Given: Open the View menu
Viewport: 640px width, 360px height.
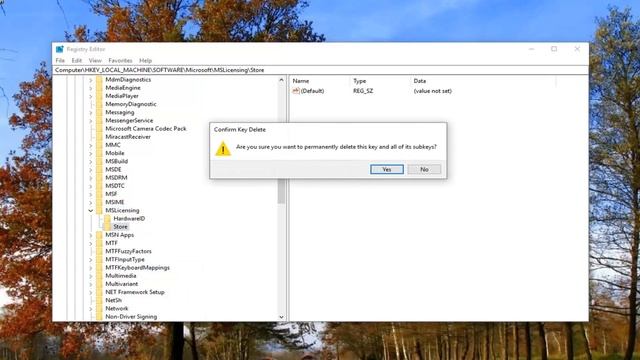Looking at the screenshot, I should [x=95, y=60].
